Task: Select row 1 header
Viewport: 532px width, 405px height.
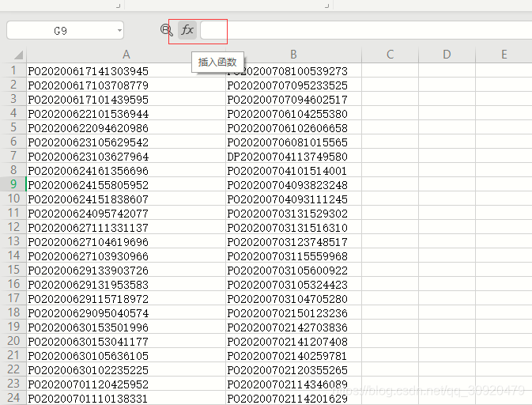Action: click(13, 70)
